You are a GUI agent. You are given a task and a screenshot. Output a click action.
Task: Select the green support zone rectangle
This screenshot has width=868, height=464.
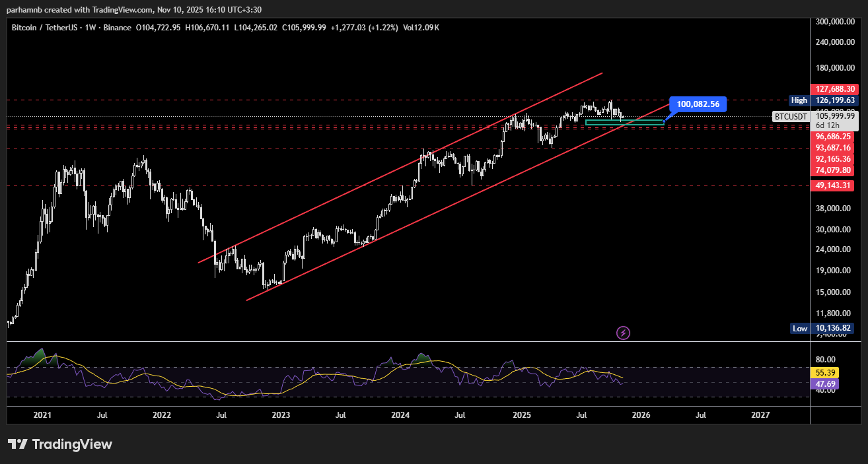click(x=624, y=122)
